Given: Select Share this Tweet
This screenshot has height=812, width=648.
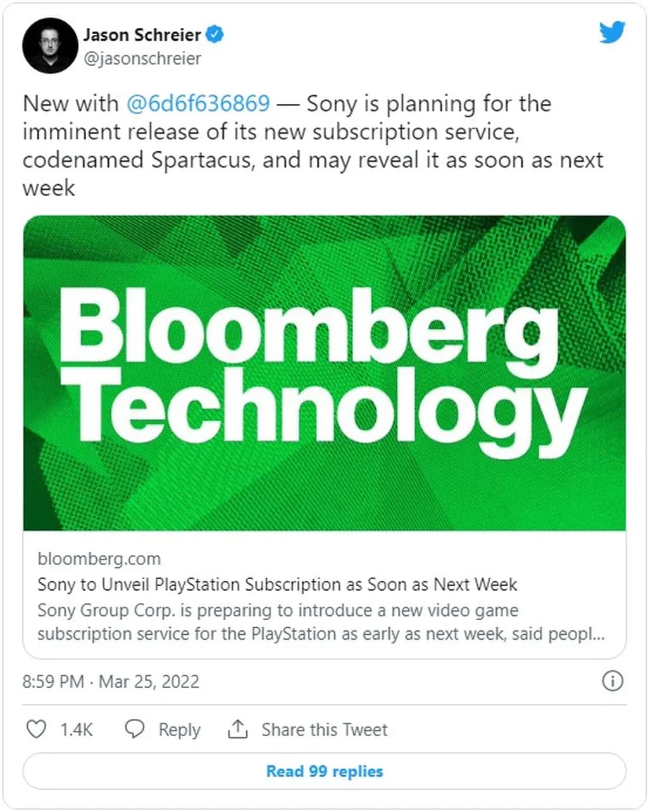Looking at the screenshot, I should [x=324, y=730].
